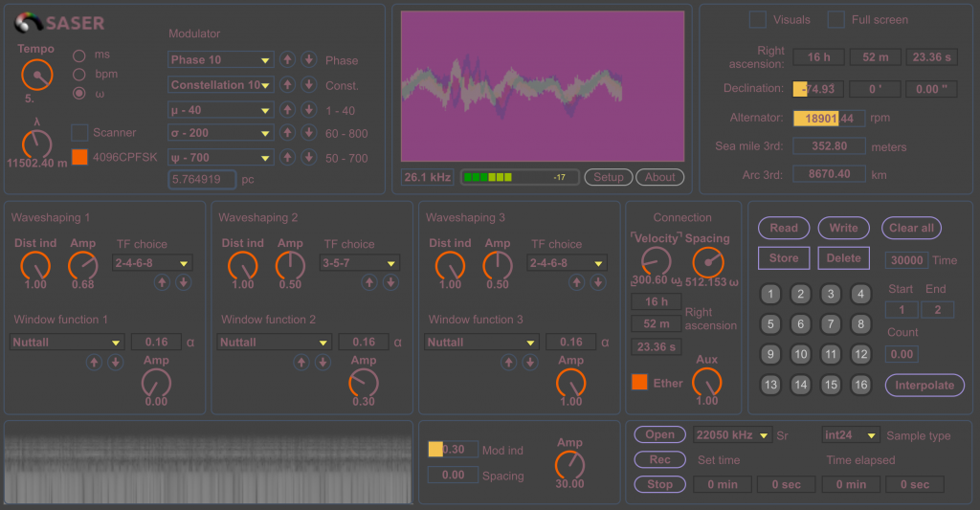The image size is (980, 510).
Task: Click the Rec button
Action: pos(659,459)
